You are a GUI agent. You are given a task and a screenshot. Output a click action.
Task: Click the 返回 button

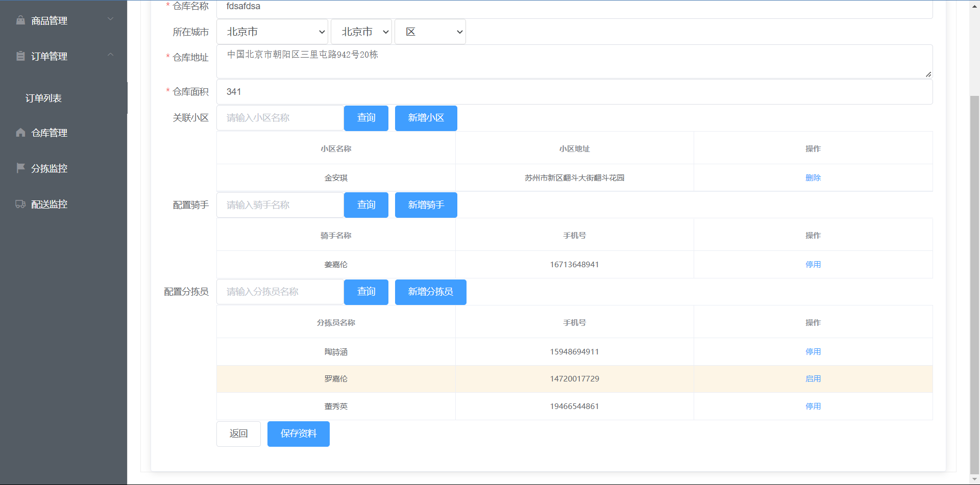[238, 434]
